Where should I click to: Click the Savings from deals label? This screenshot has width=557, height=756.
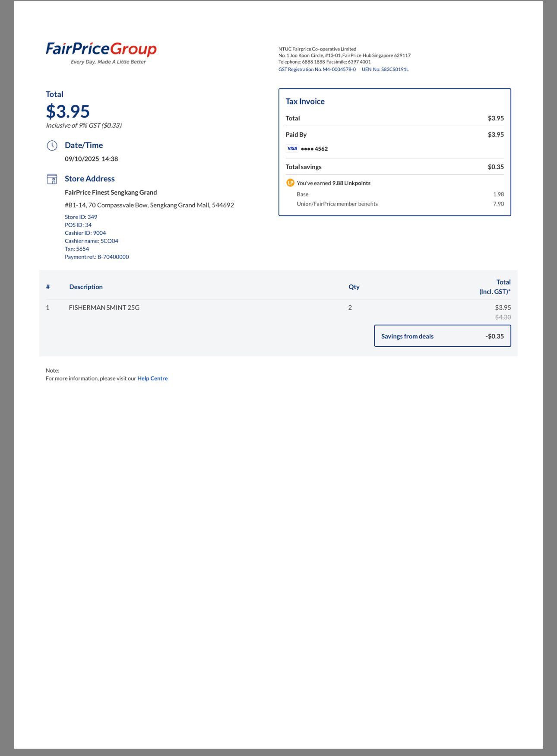pos(407,336)
